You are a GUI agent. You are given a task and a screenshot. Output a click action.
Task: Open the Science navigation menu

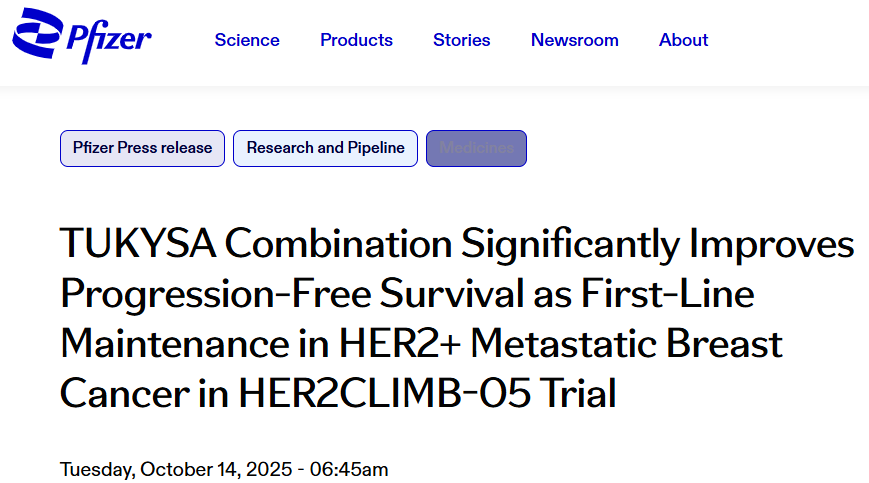click(x=247, y=40)
